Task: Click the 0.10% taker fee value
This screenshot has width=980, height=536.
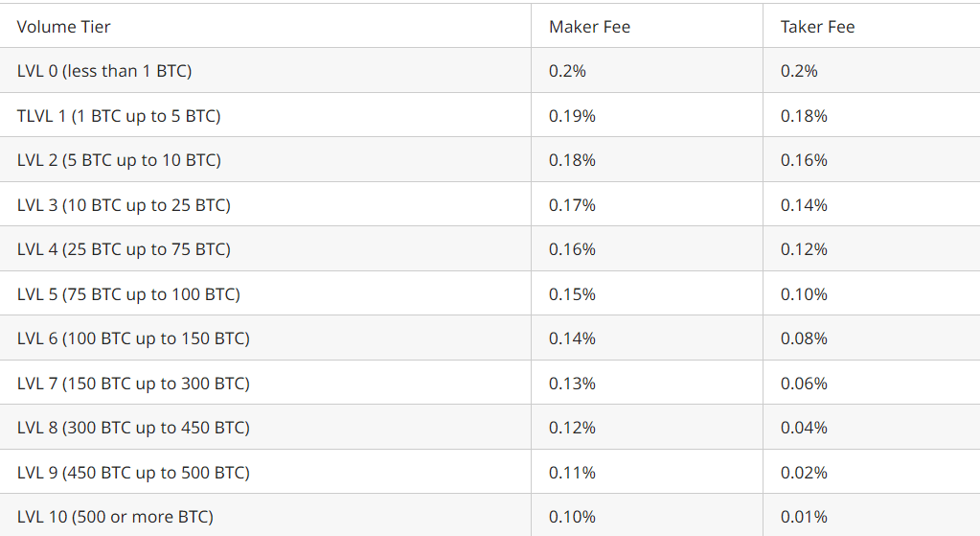Action: pos(804,294)
